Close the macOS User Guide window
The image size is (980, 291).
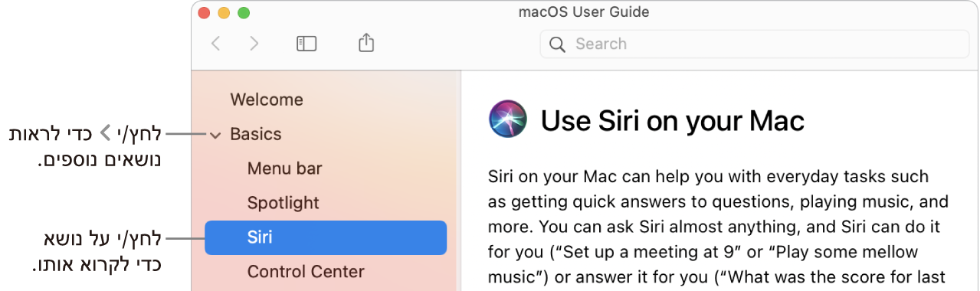tap(204, 13)
